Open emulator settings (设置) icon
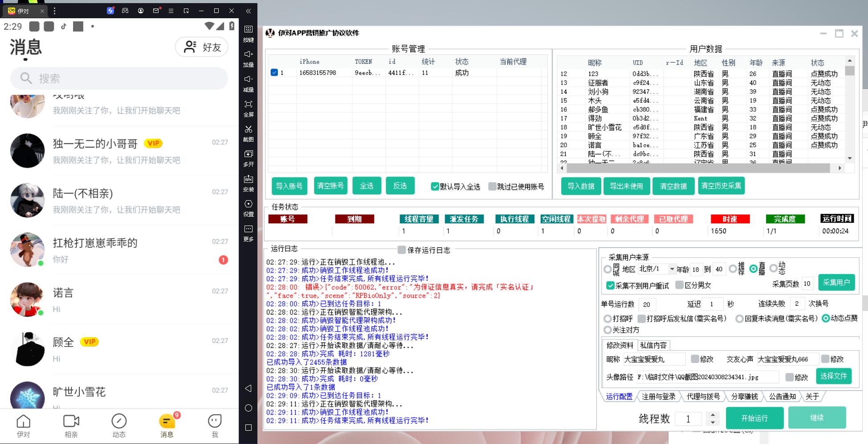The width and height of the screenshot is (868, 444). pos(249,204)
